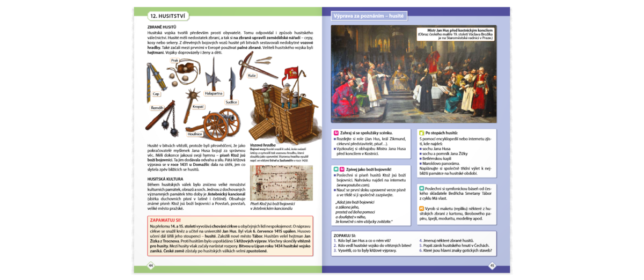Click the 'Zahraj si se spolužáky scénku.' title
This screenshot has width=644, height=280.
[x=367, y=132]
